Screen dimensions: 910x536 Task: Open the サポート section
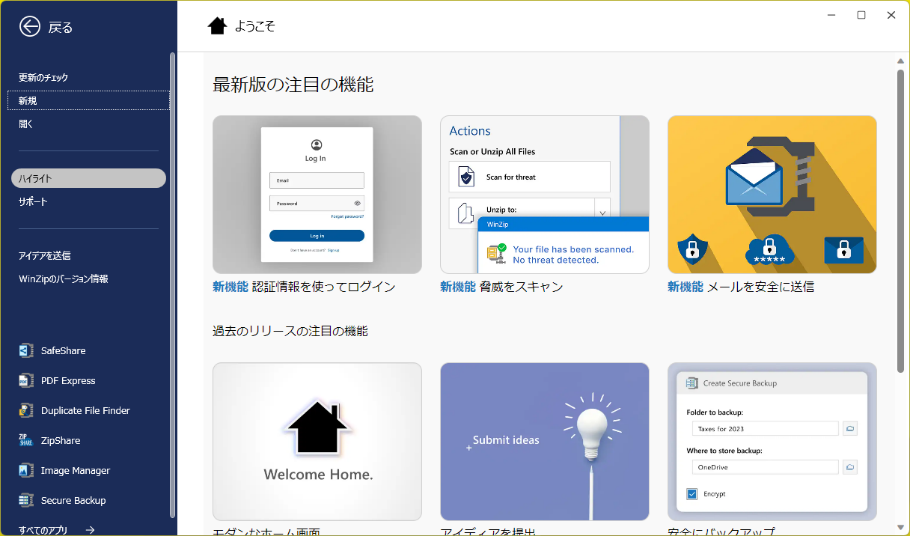[x=32, y=201]
